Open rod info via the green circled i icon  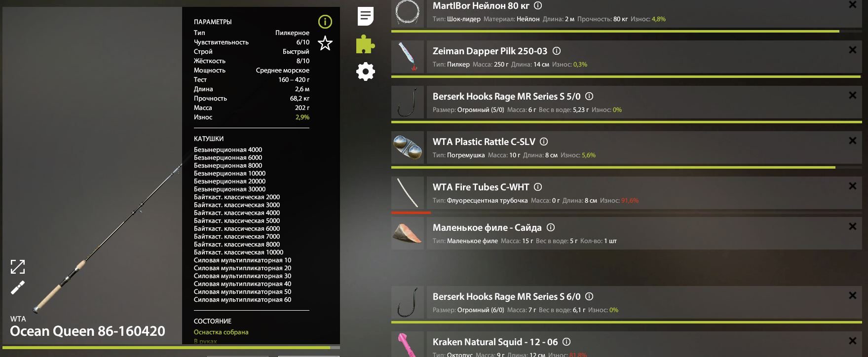(325, 22)
